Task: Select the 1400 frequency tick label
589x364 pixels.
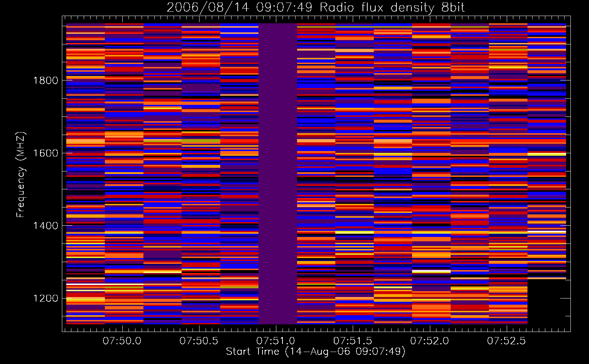Action: (46, 226)
